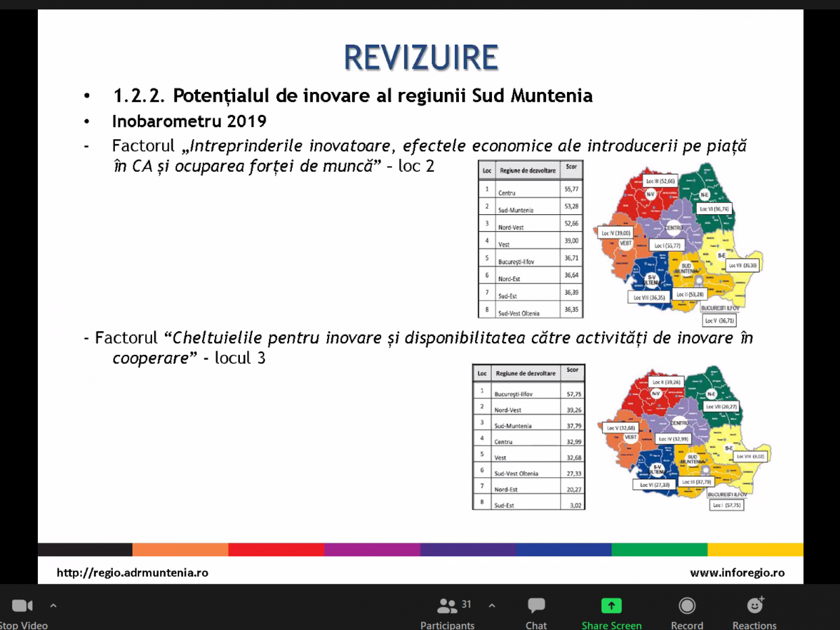Click the 'Inobarometru 2019' bullet text
This screenshot has width=840, height=630.
[x=189, y=121]
